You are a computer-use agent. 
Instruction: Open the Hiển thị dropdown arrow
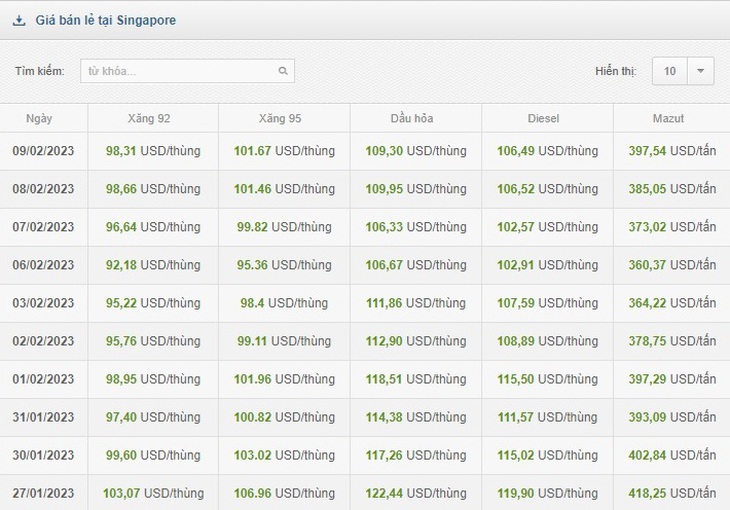point(700,71)
